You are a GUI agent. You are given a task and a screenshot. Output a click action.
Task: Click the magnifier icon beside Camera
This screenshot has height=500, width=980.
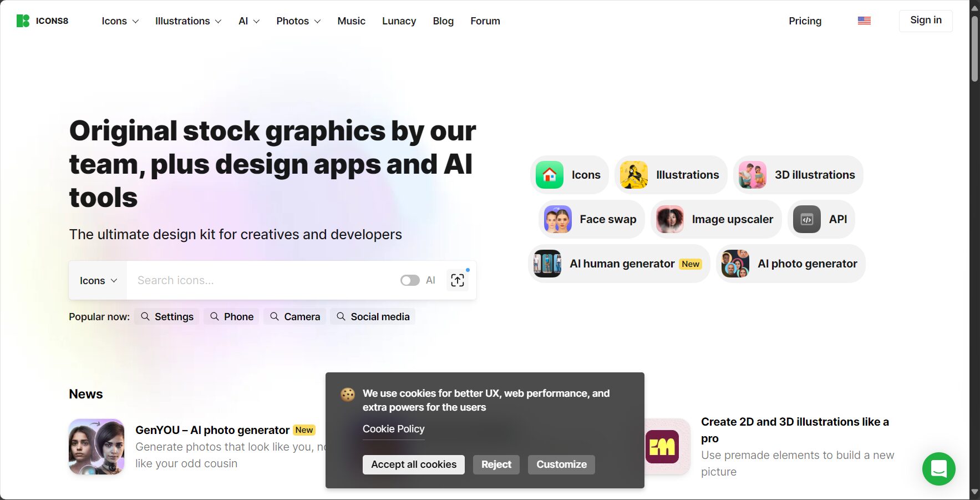coord(275,316)
